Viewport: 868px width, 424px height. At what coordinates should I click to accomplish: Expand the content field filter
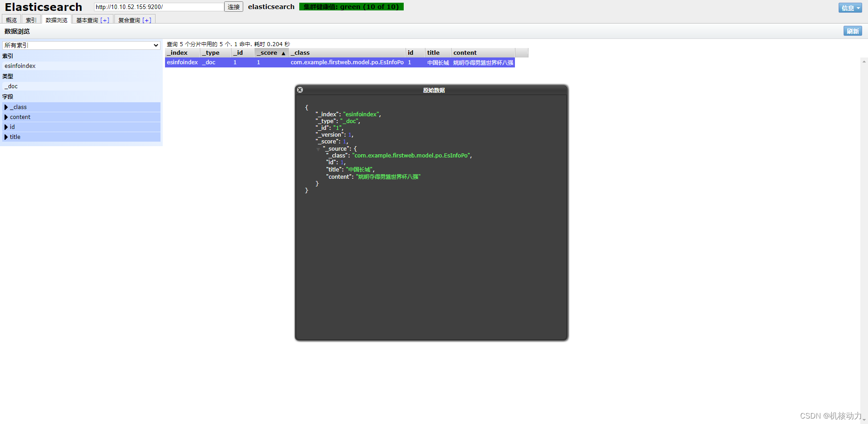click(81, 117)
